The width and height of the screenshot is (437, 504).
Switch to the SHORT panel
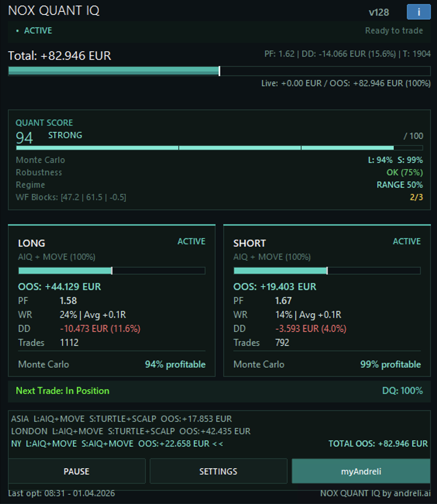249,243
